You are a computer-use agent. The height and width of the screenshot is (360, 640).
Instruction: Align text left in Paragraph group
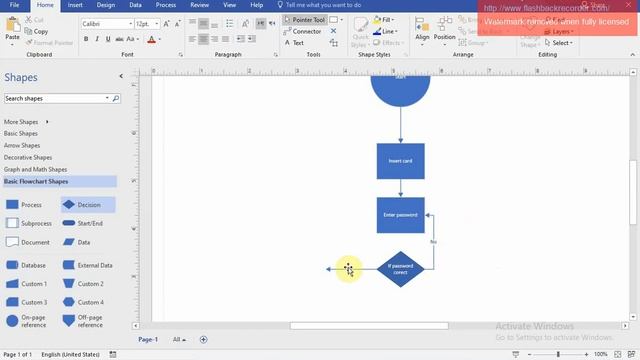[192, 39]
